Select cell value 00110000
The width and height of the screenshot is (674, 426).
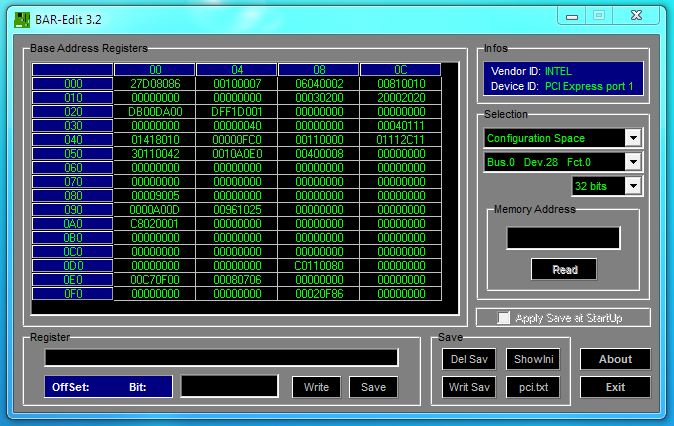tap(319, 140)
